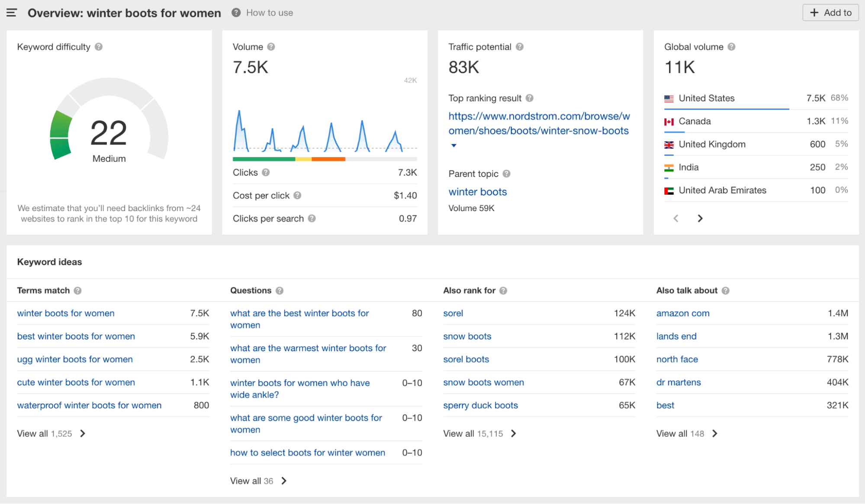The width and height of the screenshot is (865, 504).
Task: View all 36 questions
Action: 258,481
